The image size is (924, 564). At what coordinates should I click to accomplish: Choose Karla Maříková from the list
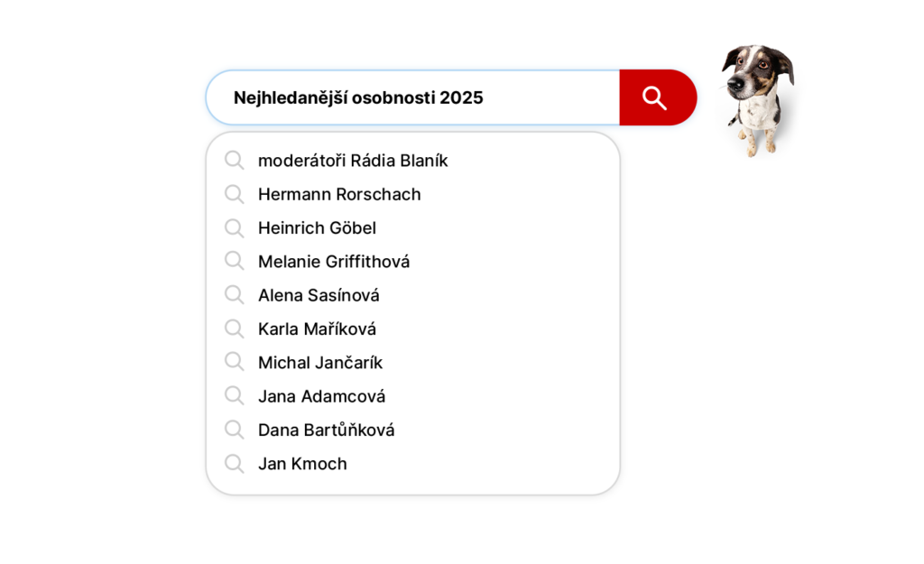[x=317, y=329]
